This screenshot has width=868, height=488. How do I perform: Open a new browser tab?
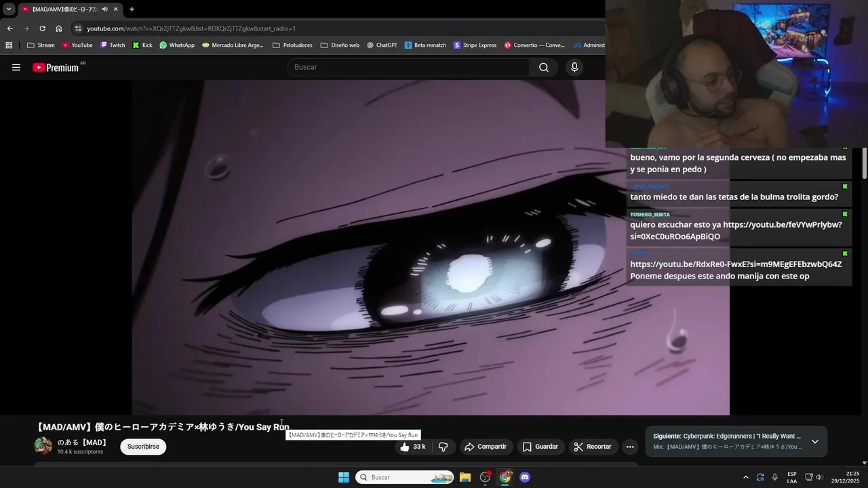coord(132,9)
